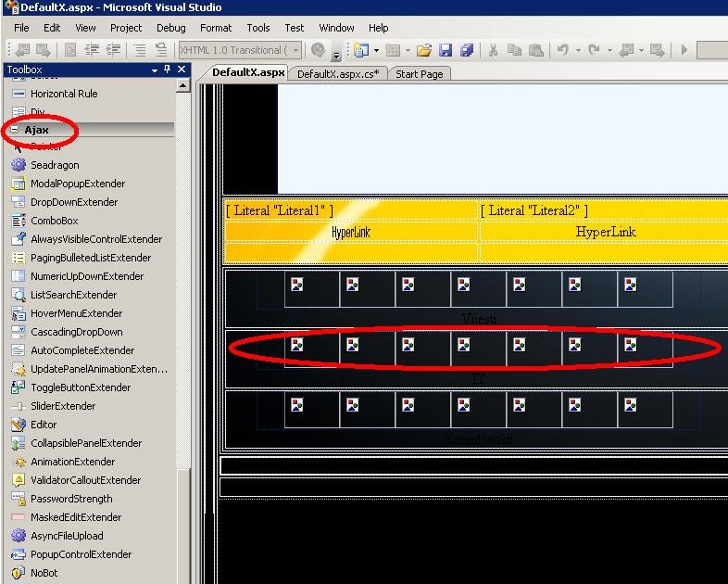
Task: Select the Seadragon toolbox control
Action: (55, 165)
